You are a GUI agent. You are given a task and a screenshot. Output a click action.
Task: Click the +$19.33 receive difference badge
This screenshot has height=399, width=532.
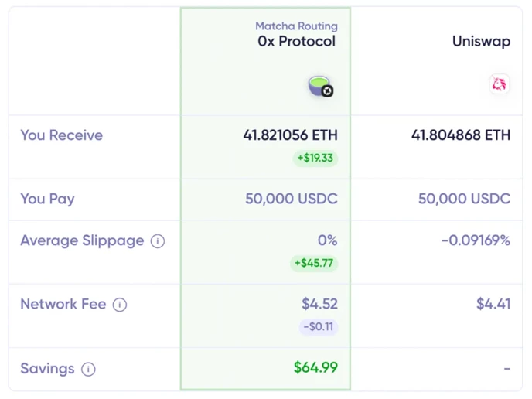[x=315, y=158]
